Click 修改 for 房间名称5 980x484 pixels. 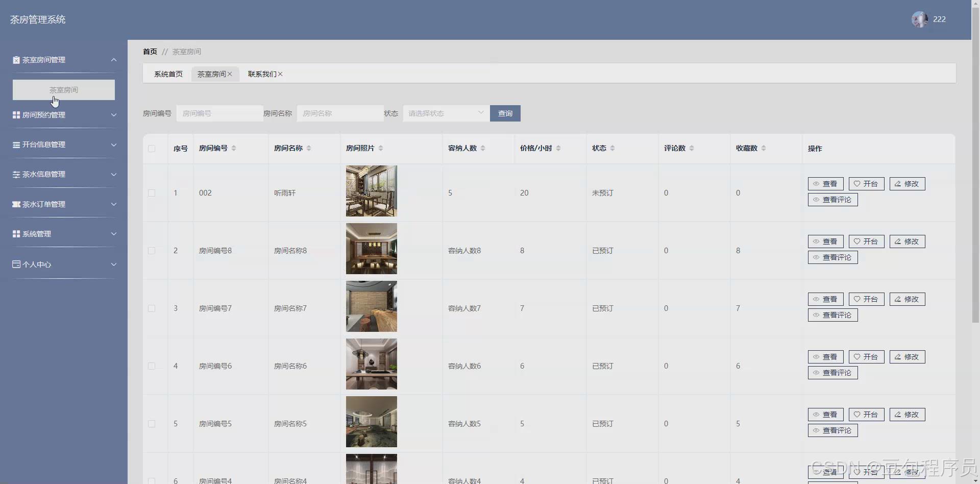point(908,415)
